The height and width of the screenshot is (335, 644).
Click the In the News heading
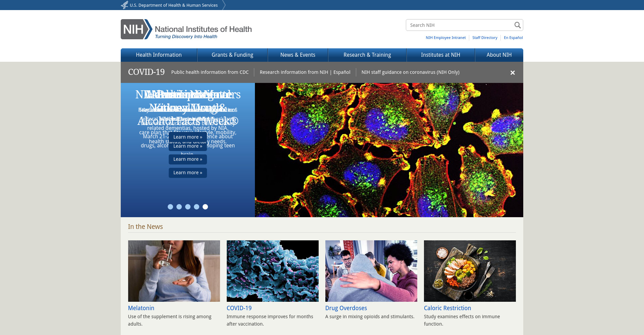click(x=145, y=227)
